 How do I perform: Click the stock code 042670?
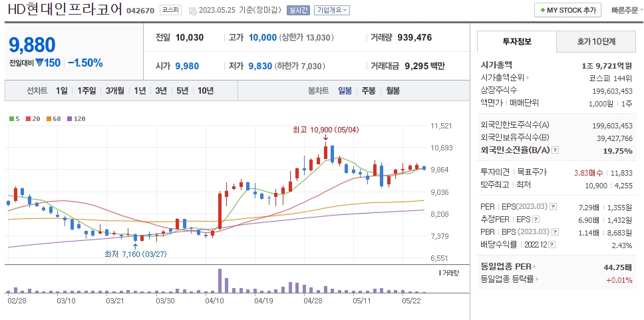pyautogui.click(x=140, y=11)
